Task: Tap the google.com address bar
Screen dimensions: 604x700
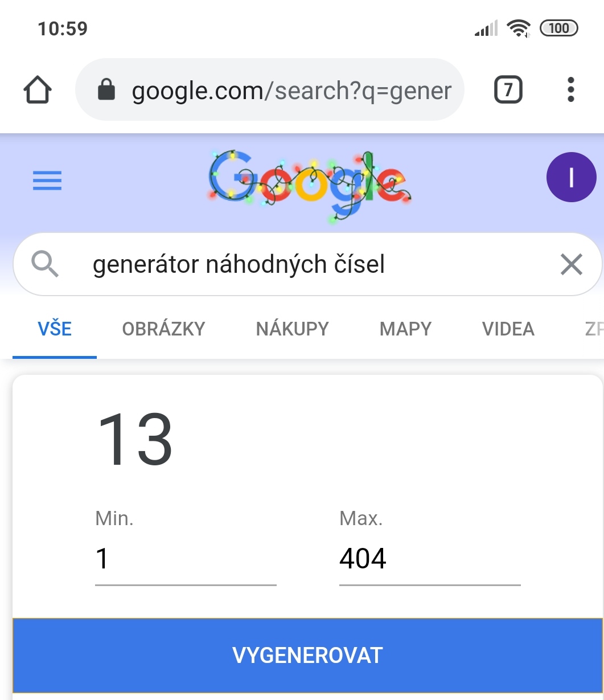Action: [290, 90]
